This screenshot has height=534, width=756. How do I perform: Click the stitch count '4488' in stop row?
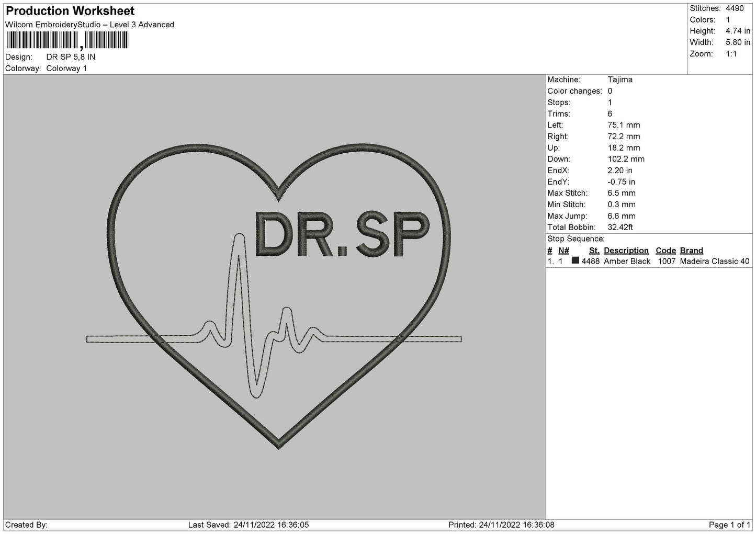coord(591,262)
